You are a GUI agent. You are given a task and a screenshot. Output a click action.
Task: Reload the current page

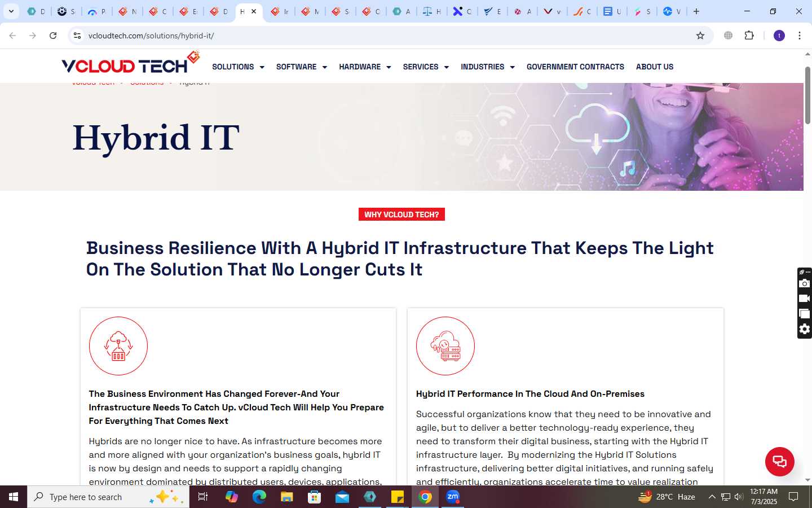point(53,36)
